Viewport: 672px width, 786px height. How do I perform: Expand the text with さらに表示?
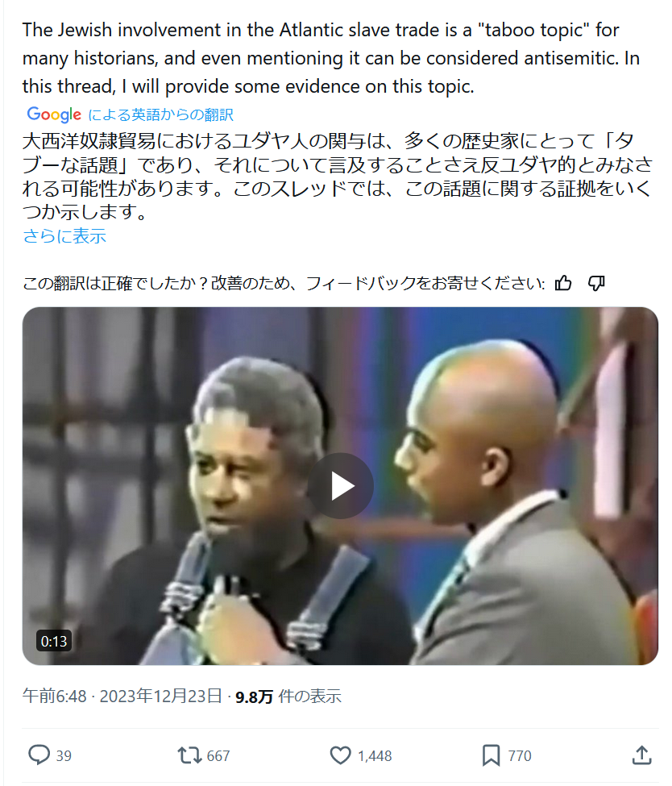tap(64, 235)
